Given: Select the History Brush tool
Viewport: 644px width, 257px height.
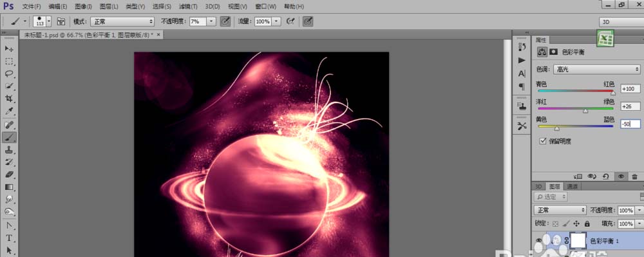Looking at the screenshot, I should (9, 162).
